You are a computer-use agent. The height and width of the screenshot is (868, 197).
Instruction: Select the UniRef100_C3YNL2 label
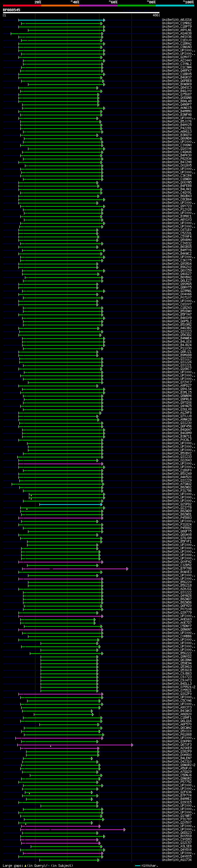tap(176, 64)
